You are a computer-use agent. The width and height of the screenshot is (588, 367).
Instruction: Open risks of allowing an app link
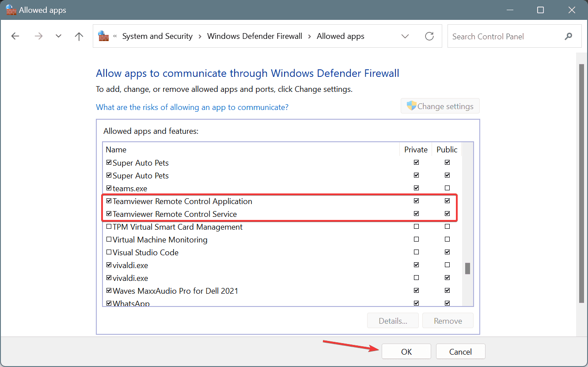pyautogui.click(x=192, y=107)
